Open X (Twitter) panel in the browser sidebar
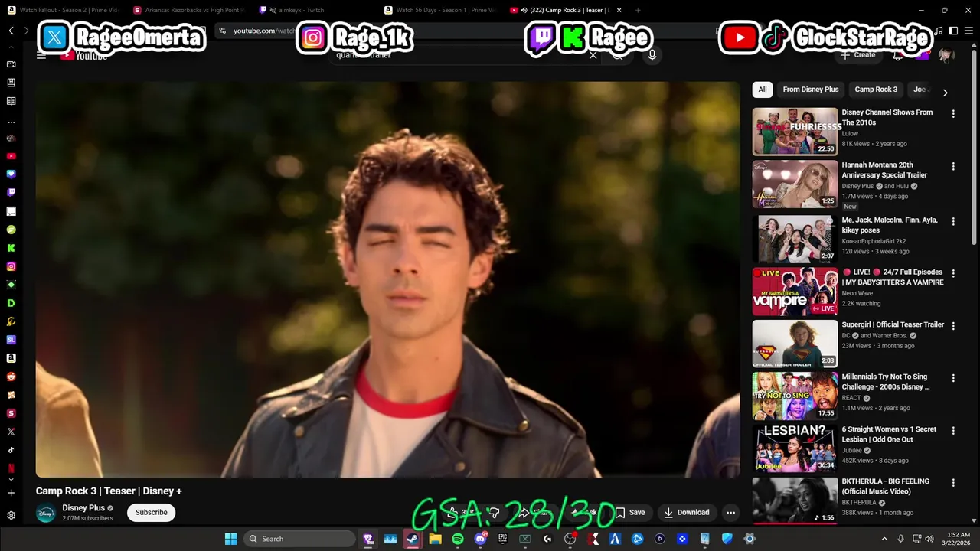 (x=11, y=432)
